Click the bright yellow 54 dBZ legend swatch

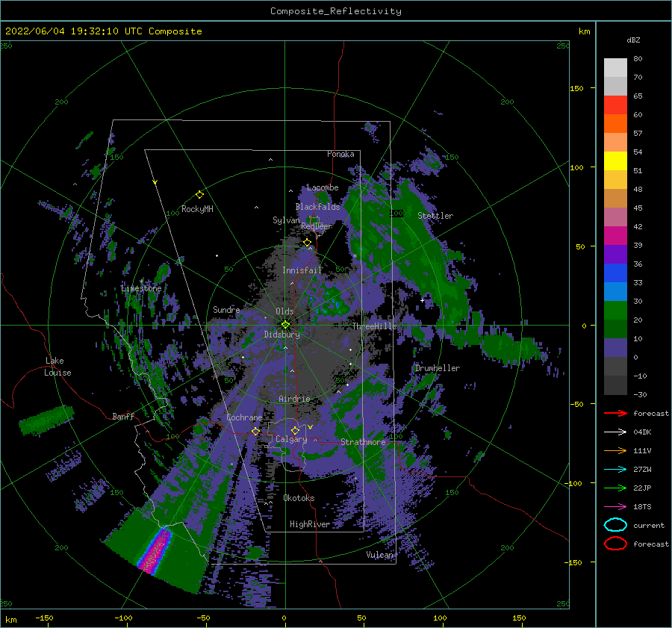pos(615,161)
